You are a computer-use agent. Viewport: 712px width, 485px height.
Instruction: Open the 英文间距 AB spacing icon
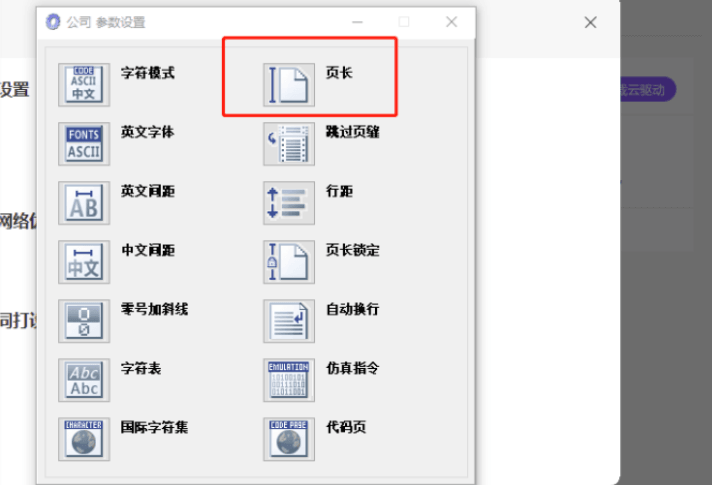(84, 203)
